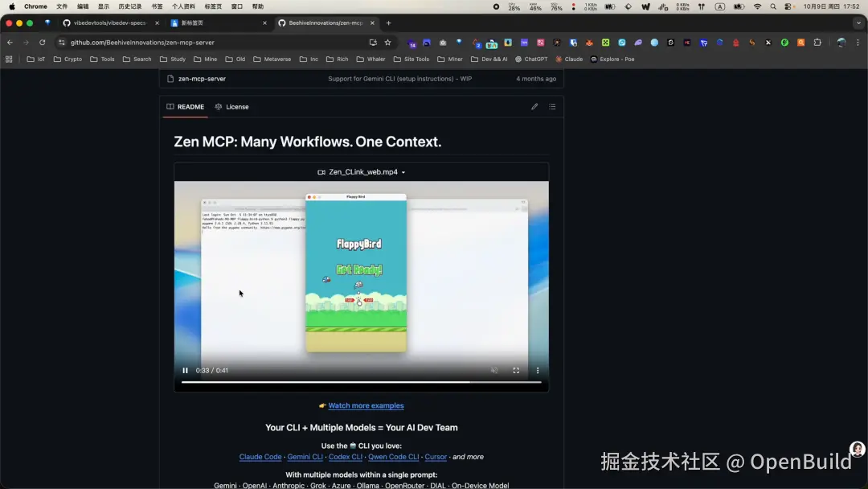View site information icon in address bar
The width and height of the screenshot is (868, 489).
(x=61, y=42)
